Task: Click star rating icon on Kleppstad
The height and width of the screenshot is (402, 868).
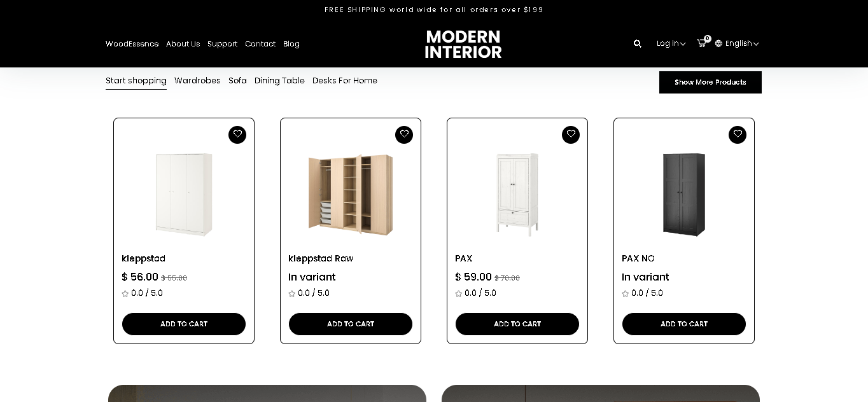Action: tap(125, 293)
